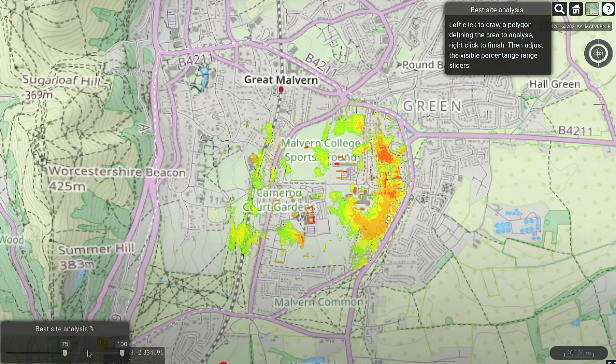Click the 200.00 m scale bar
Viewport: 616px width, 364px height.
coord(579,353)
